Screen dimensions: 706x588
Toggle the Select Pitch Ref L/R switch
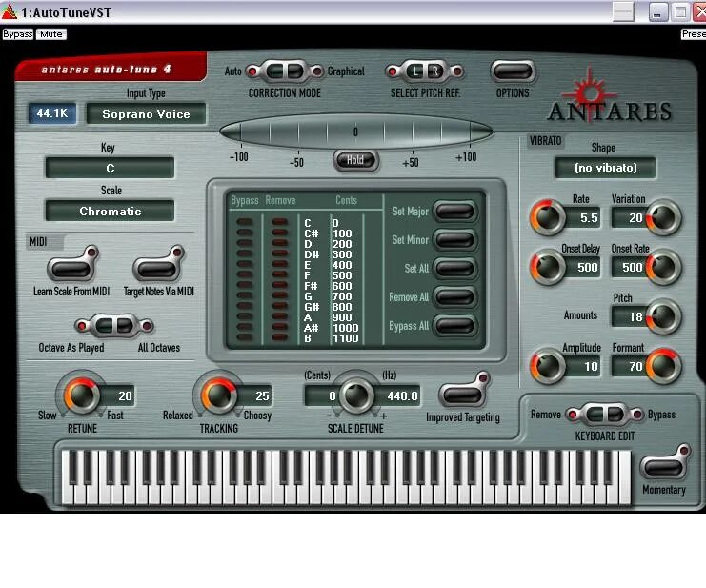425,71
